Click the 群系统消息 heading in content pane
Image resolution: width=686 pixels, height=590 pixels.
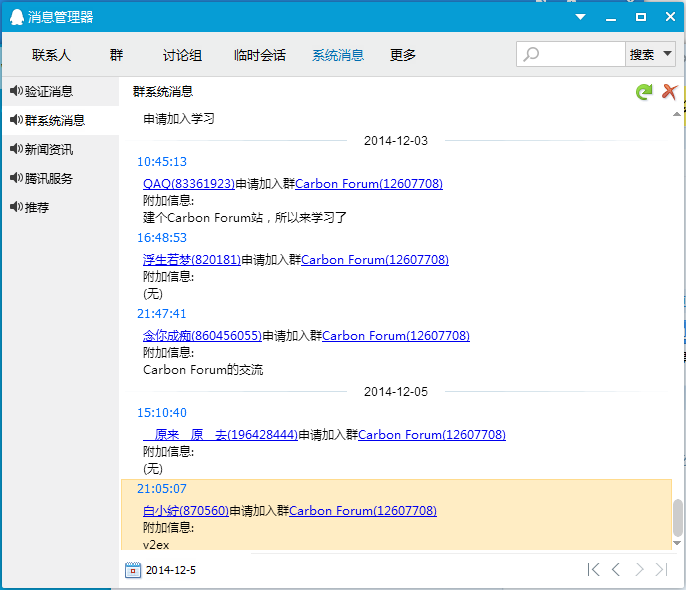pyautogui.click(x=163, y=91)
